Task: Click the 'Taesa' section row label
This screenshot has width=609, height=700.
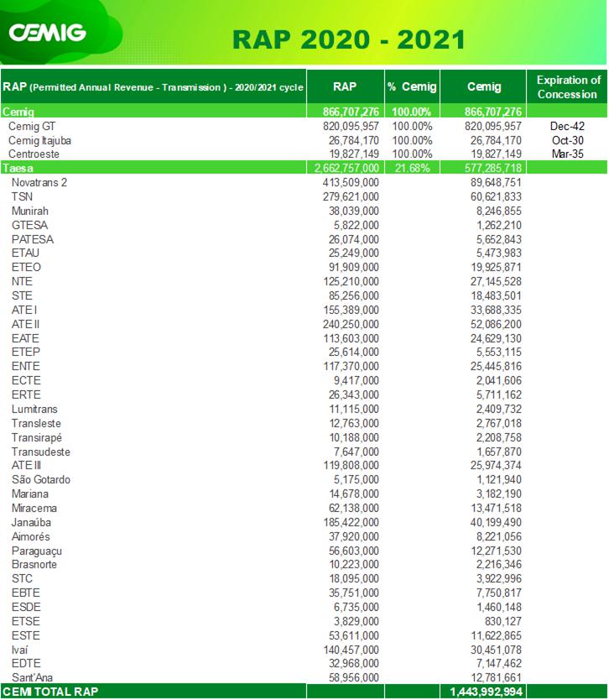Action: click(18, 169)
